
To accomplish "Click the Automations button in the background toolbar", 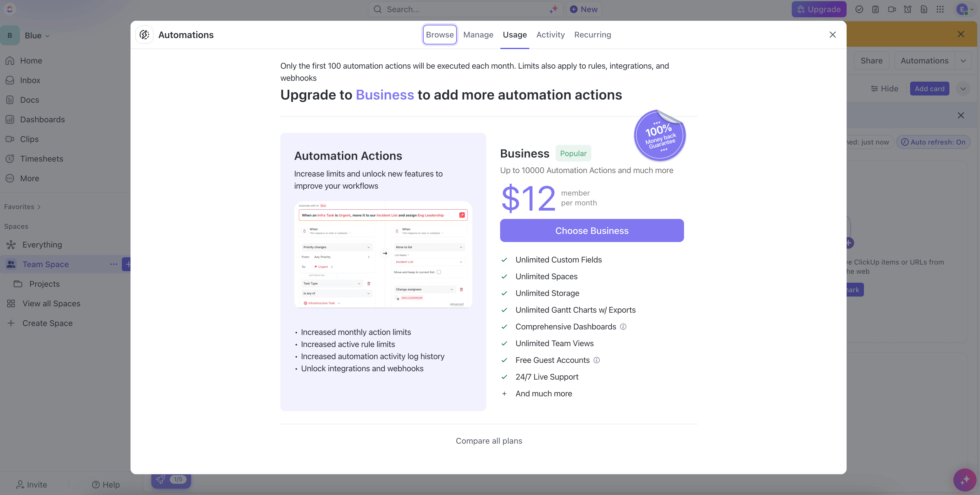I will (x=925, y=61).
